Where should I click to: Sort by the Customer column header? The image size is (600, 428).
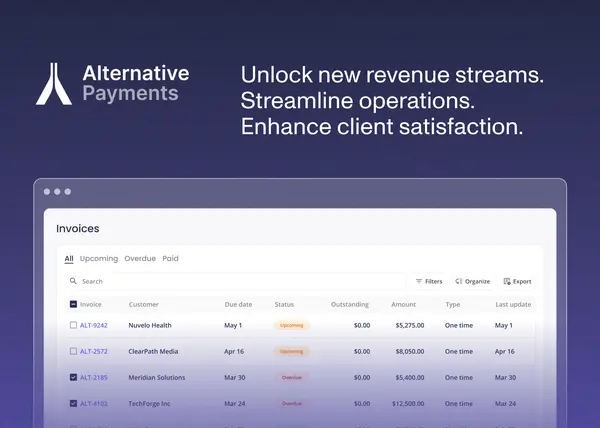coord(143,304)
